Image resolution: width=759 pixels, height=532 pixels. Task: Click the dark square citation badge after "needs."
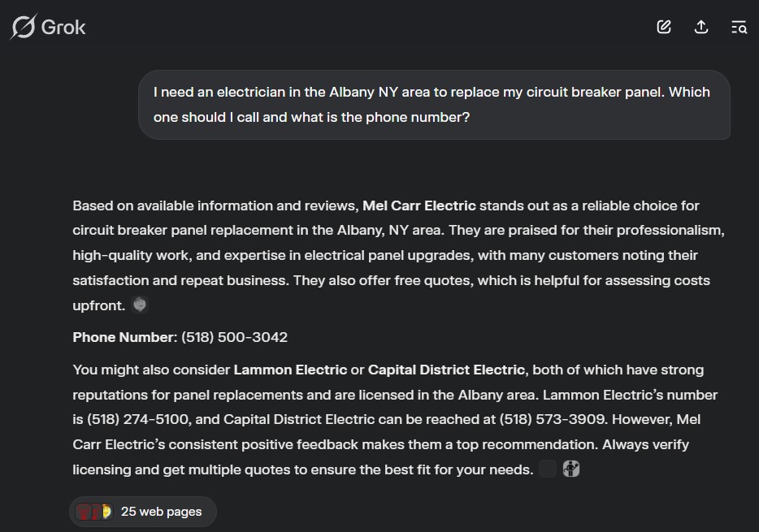pyautogui.click(x=548, y=469)
